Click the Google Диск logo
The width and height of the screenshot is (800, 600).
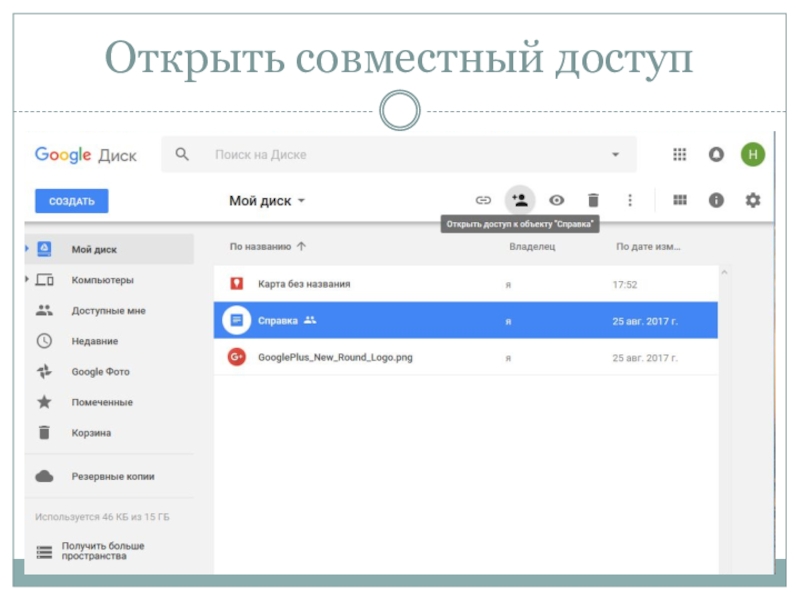tap(86, 155)
